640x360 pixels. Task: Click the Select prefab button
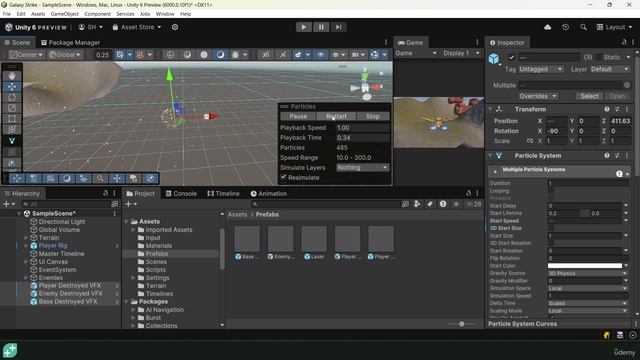[x=589, y=96]
